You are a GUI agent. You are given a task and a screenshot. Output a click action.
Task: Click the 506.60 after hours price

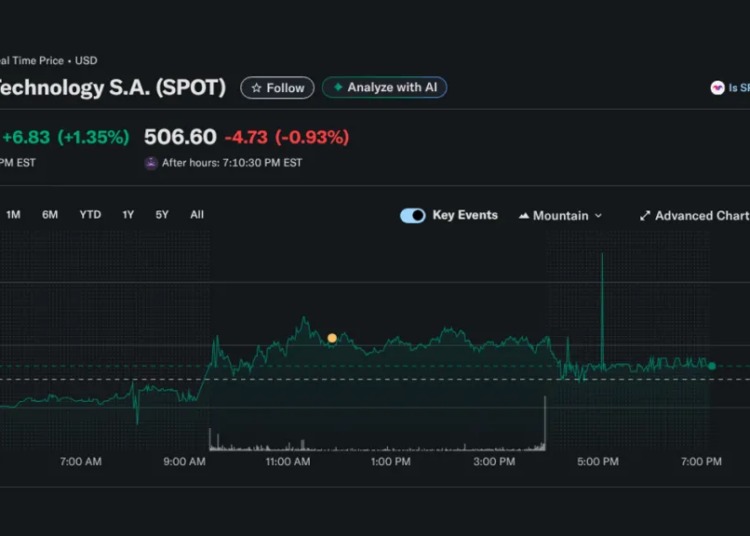[180, 137]
